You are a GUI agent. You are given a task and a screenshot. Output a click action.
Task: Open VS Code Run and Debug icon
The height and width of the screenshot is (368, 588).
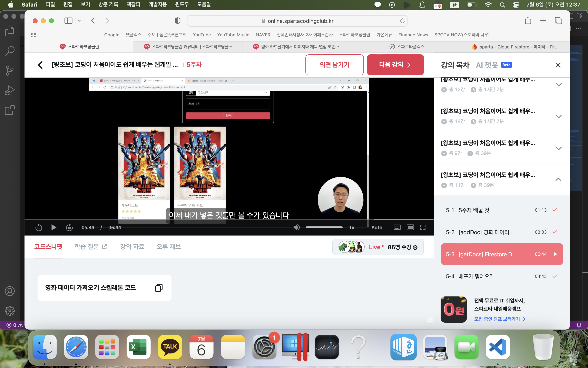[x=10, y=90]
